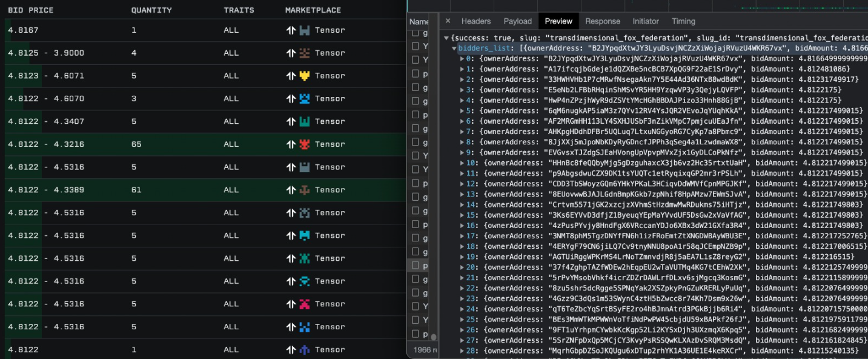Click the Name column header in the request list
Image resolution: width=868 pixels, height=359 pixels.
419,21
